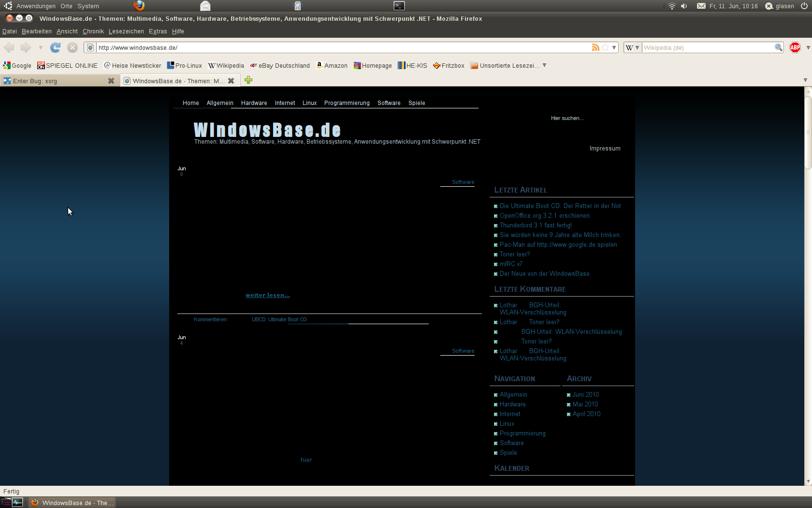Open the list all tabs dropdown

[805, 80]
